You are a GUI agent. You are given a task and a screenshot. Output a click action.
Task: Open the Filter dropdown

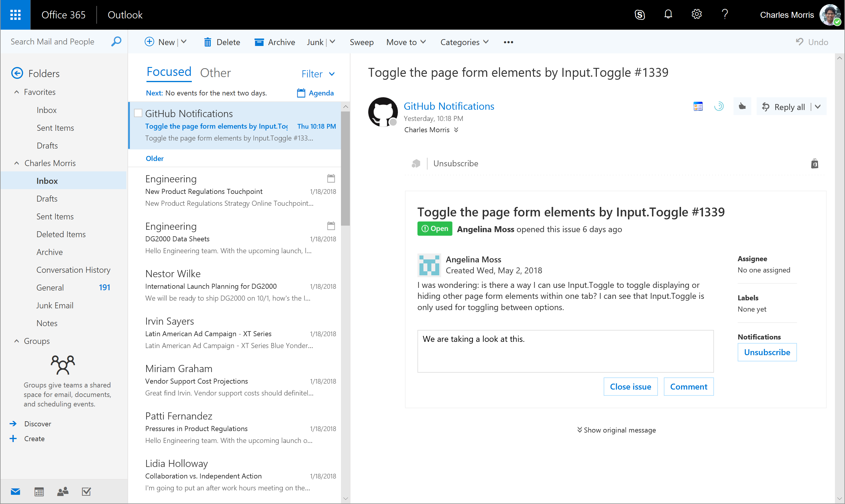pos(318,74)
